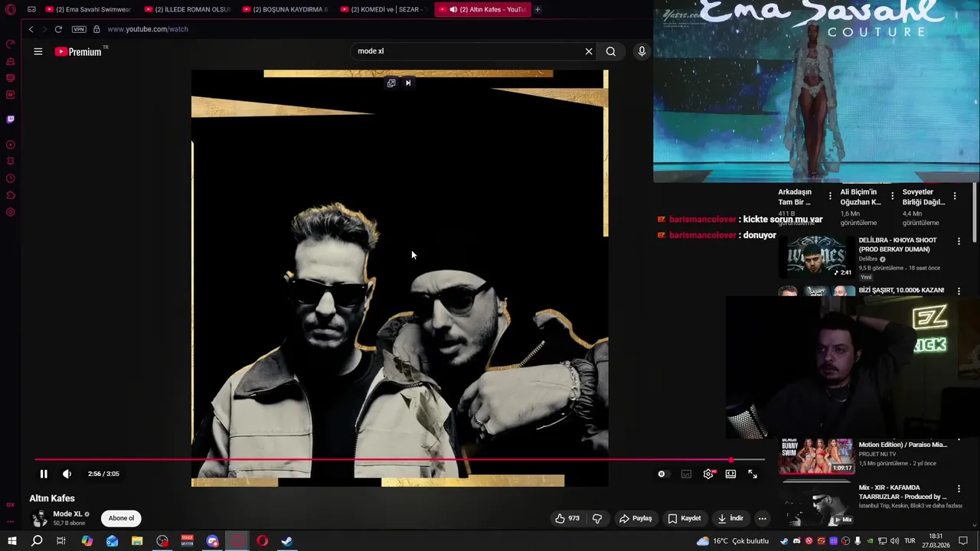Open options for DELİLBRA KHOYA SHOOT video
The image size is (980, 551).
pos(959,241)
